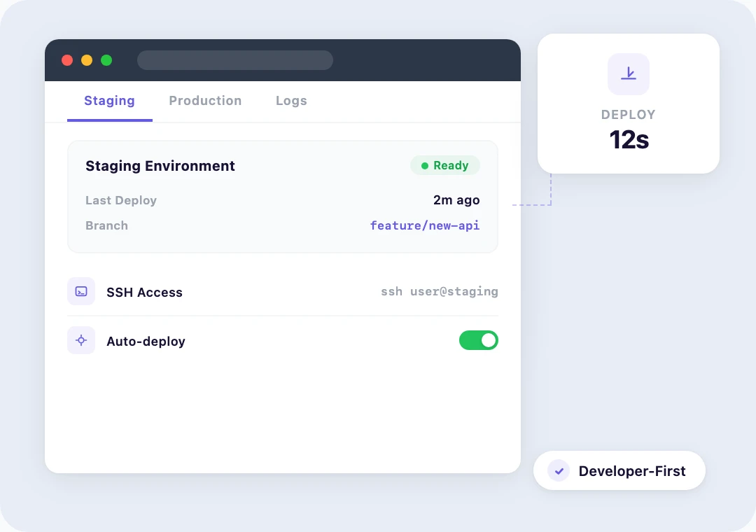Click the red traffic light dot
The height and width of the screenshot is (532, 756).
(67, 60)
